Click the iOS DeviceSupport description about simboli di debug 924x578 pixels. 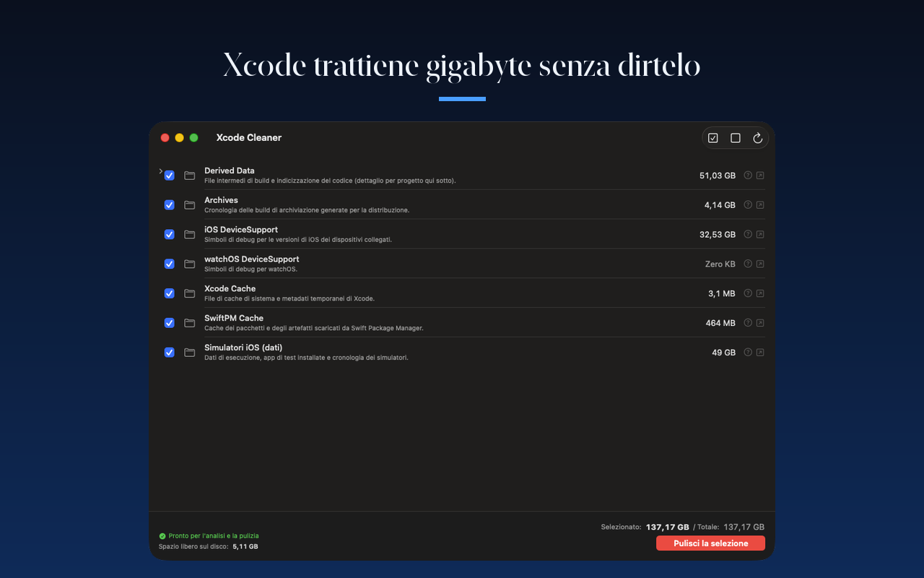(x=298, y=239)
